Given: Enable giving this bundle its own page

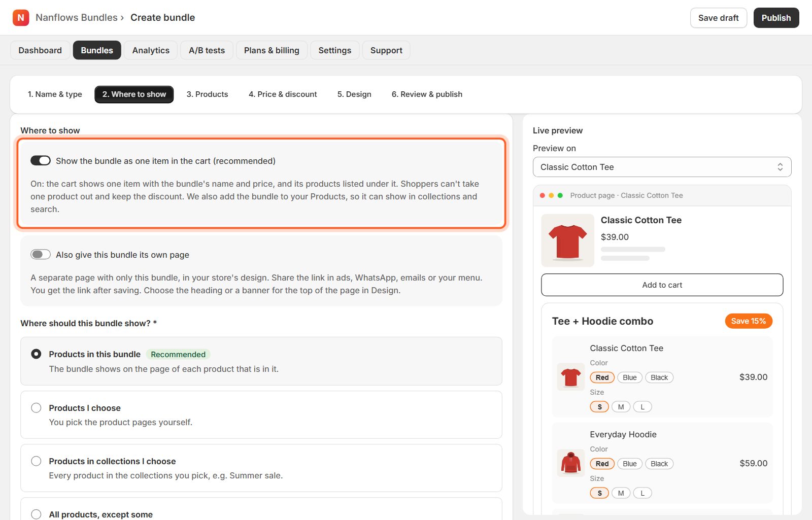Looking at the screenshot, I should (41, 255).
